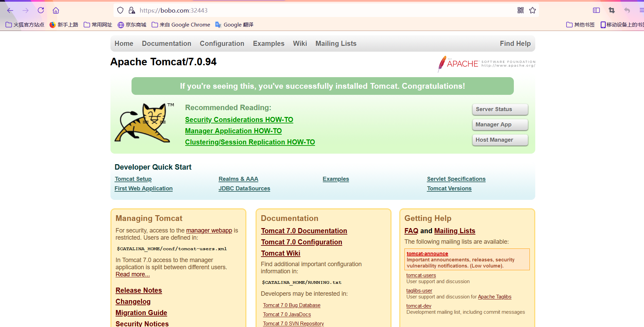
Task: Open the Google 翻译 bookmark icon
Action: tap(218, 24)
